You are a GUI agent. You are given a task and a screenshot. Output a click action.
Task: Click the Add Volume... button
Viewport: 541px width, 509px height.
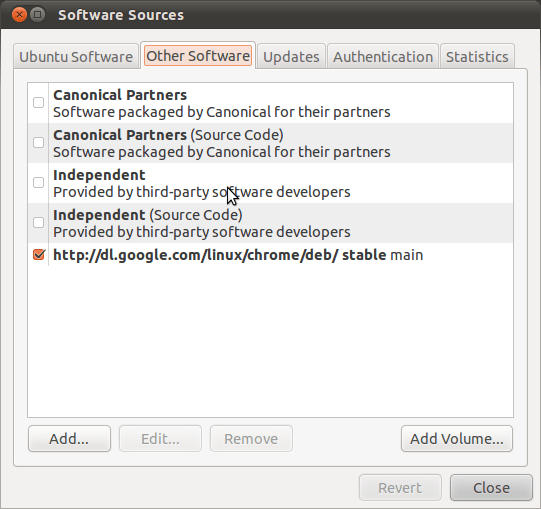tap(457, 439)
